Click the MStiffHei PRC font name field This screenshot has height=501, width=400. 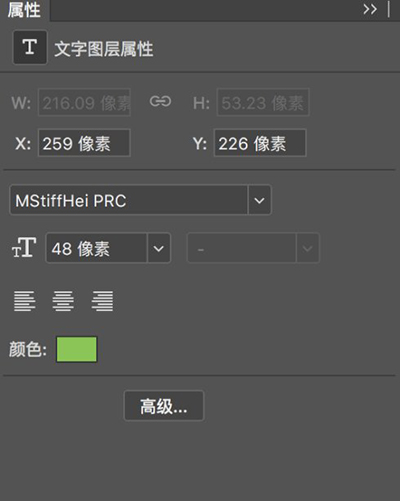click(x=129, y=200)
